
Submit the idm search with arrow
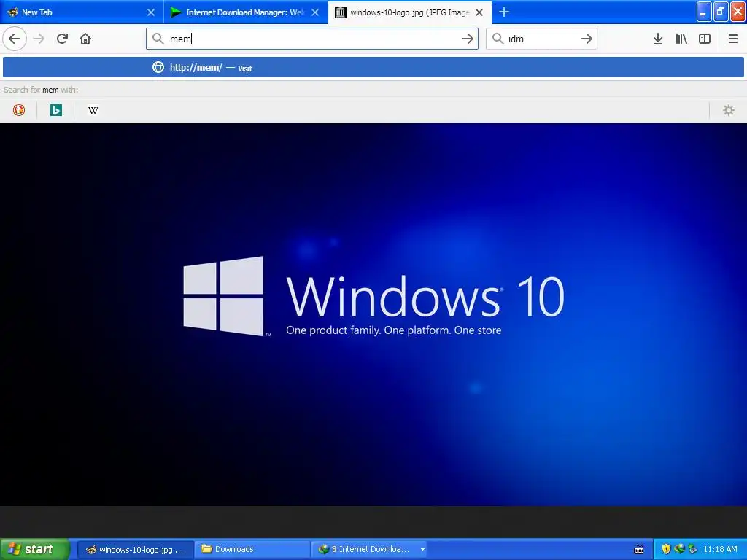click(587, 39)
